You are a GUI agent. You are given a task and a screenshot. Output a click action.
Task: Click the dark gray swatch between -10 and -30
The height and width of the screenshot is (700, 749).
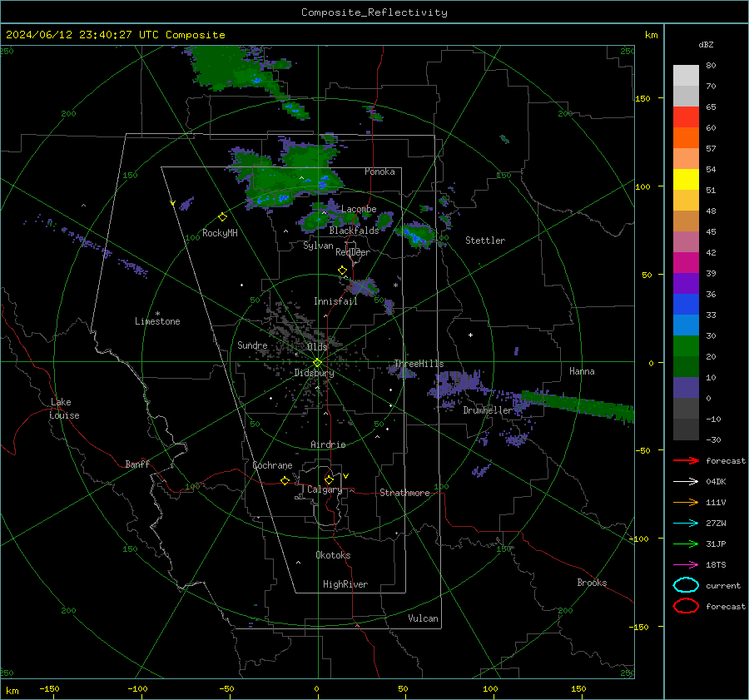686,429
